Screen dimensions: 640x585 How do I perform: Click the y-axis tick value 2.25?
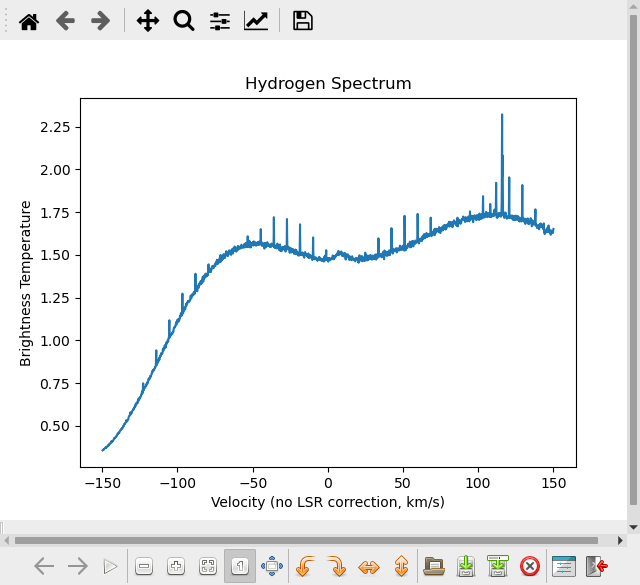point(55,127)
